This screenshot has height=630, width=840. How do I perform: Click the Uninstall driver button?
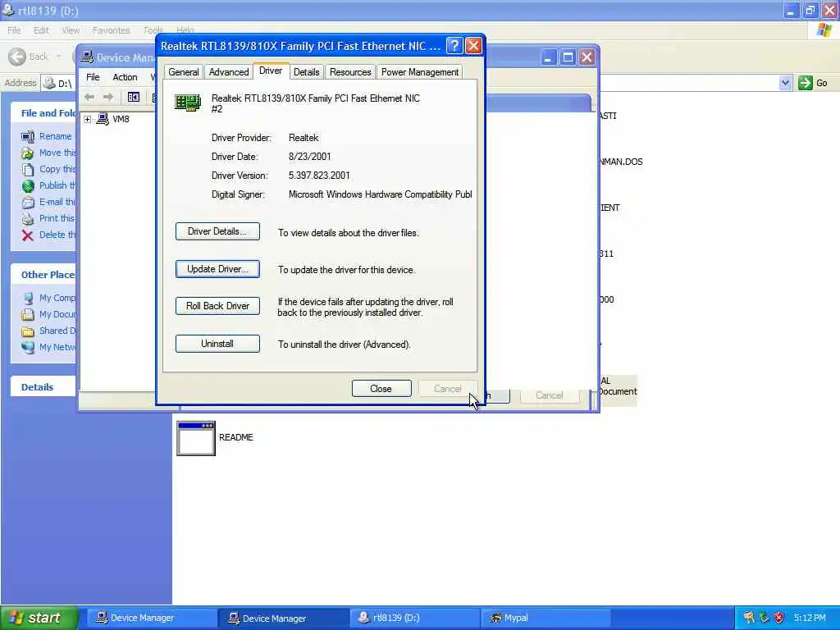pyautogui.click(x=217, y=344)
